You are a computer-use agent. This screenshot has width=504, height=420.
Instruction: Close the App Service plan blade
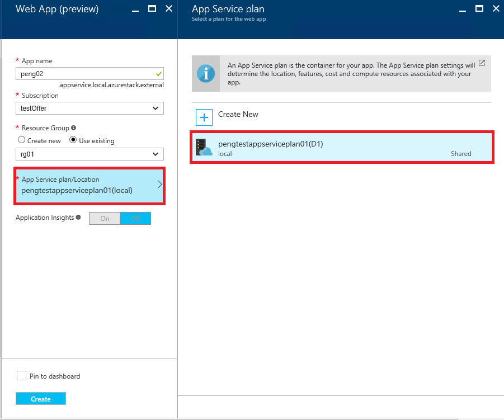496,9
